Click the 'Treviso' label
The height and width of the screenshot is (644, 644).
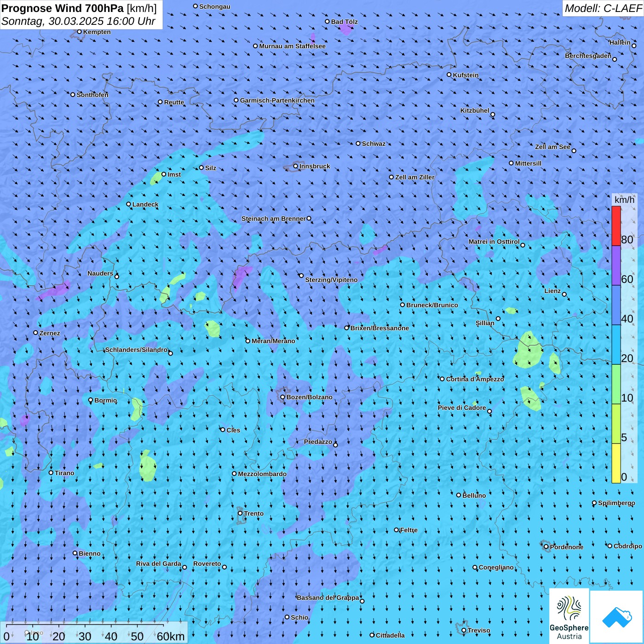479,630
